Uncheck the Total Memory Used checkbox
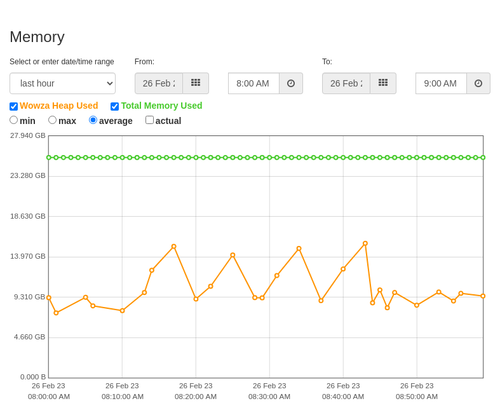500x403 pixels. pyautogui.click(x=115, y=106)
